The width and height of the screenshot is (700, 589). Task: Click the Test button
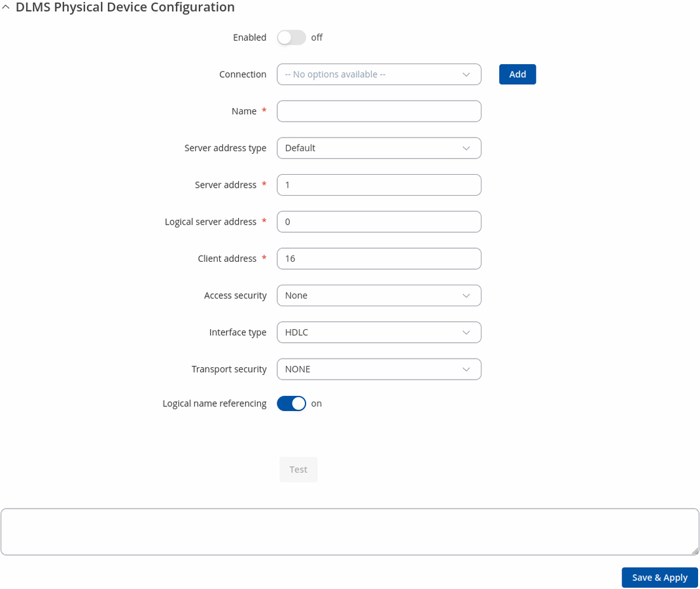(298, 469)
